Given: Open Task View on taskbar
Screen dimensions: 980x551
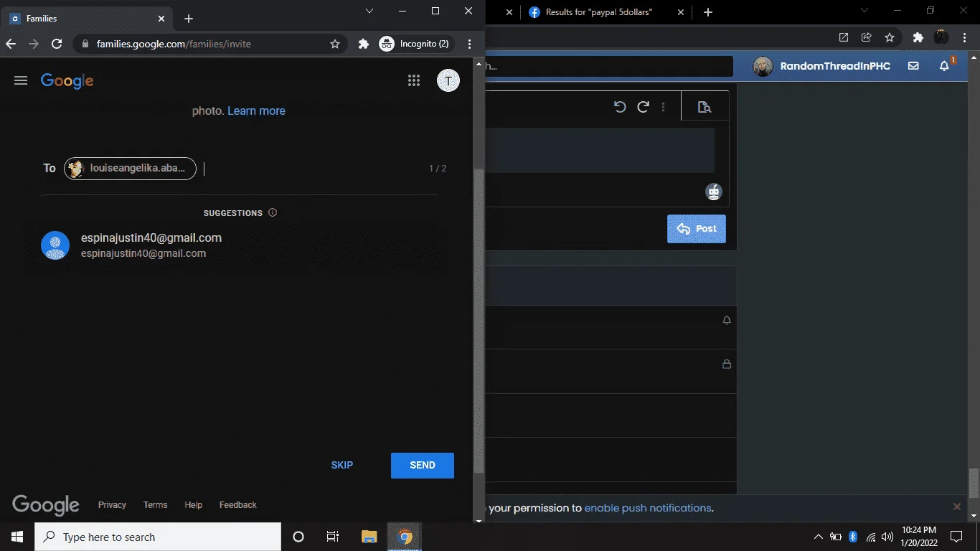Looking at the screenshot, I should click(x=333, y=537).
